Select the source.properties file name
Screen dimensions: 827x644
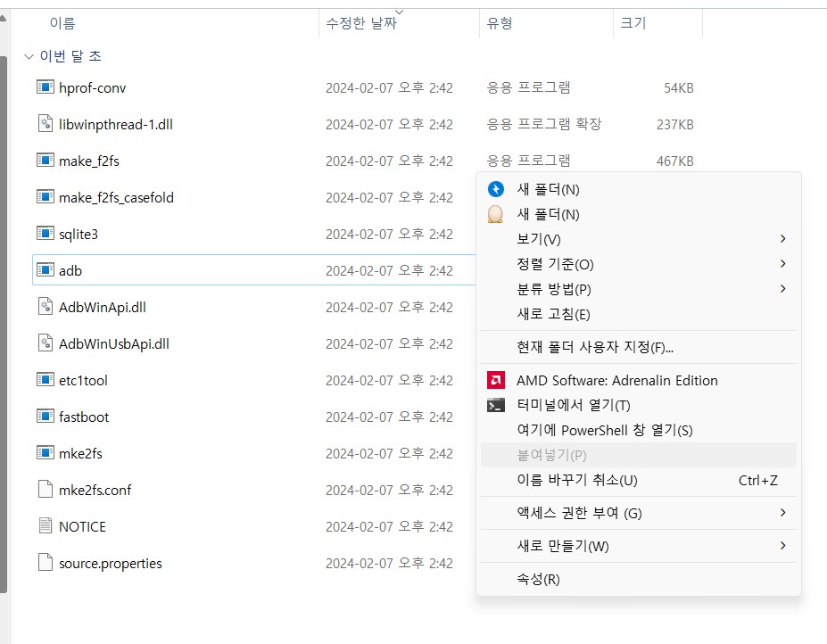pyautogui.click(x=111, y=564)
